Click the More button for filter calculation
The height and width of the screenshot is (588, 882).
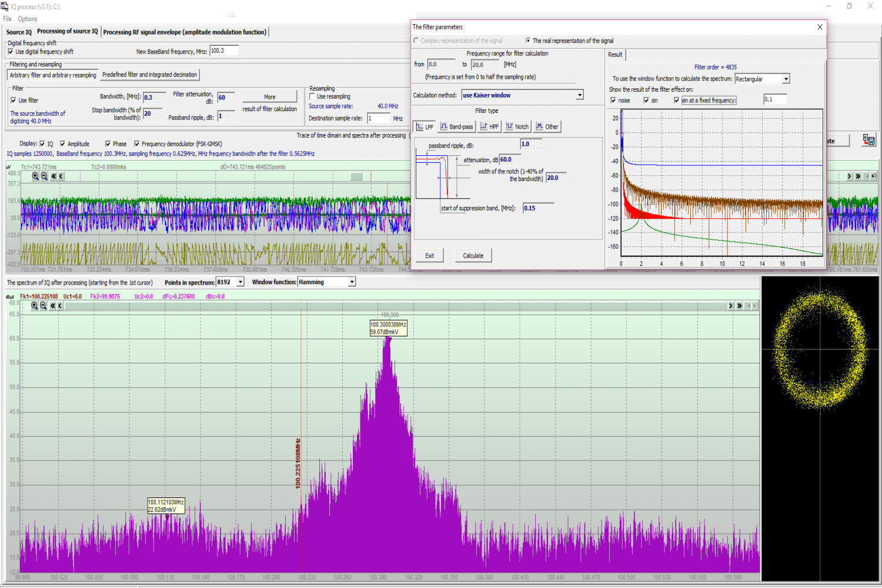pyautogui.click(x=269, y=97)
